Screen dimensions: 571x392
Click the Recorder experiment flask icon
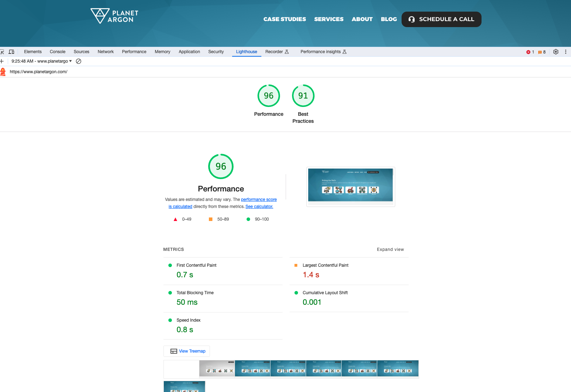[x=287, y=52]
